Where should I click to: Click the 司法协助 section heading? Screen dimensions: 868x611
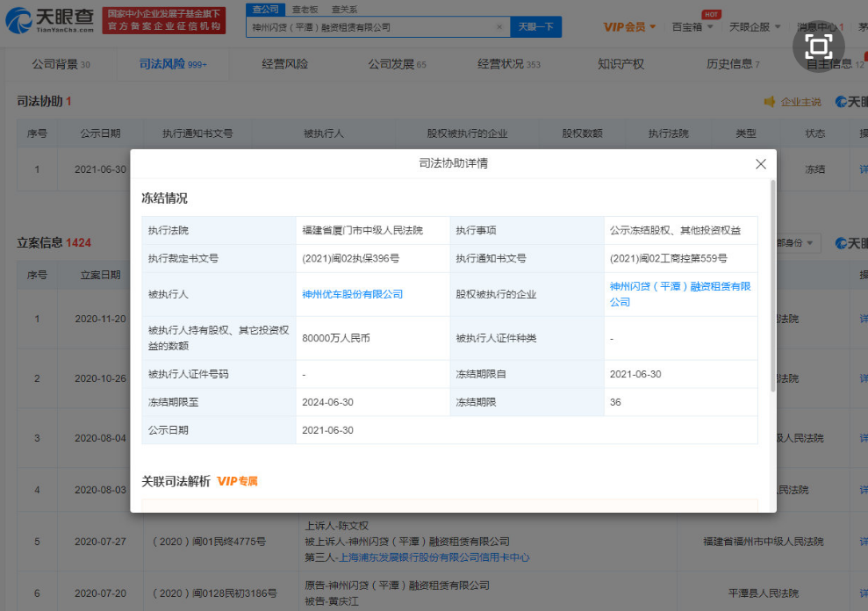pyautogui.click(x=44, y=101)
